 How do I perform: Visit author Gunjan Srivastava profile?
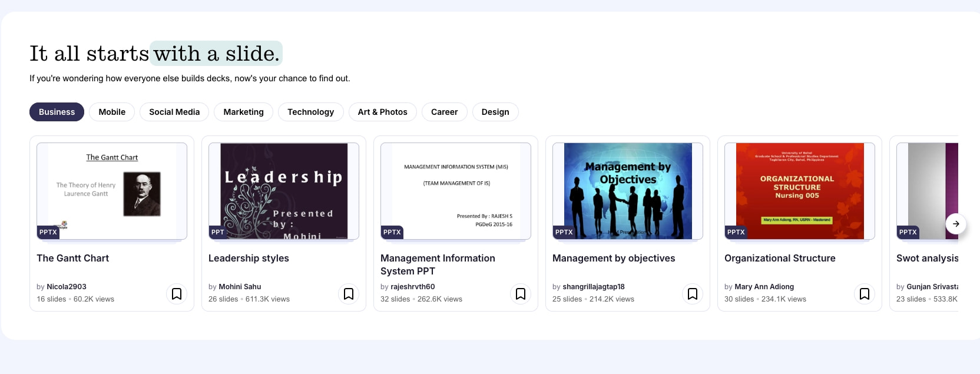coord(932,287)
